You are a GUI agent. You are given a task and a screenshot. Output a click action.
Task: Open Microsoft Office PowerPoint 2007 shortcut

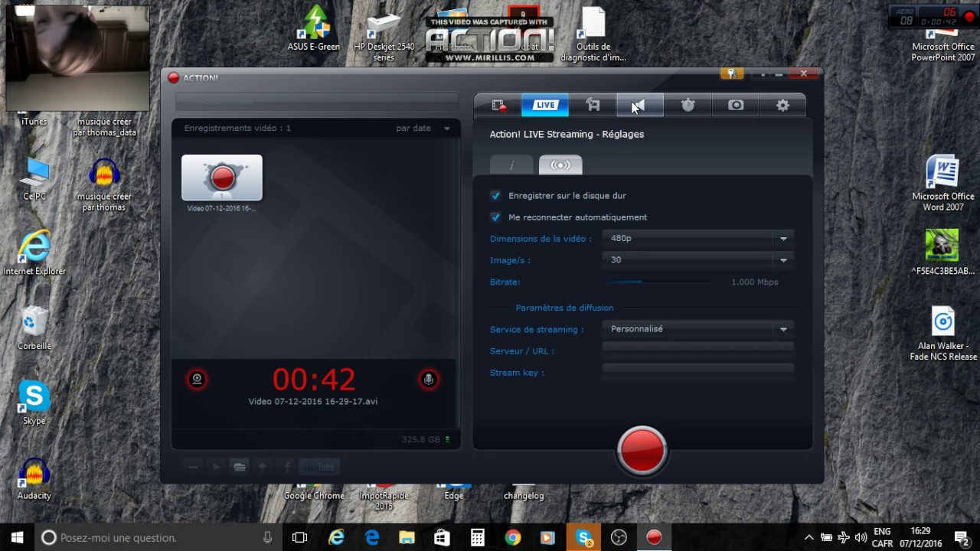pos(943,44)
